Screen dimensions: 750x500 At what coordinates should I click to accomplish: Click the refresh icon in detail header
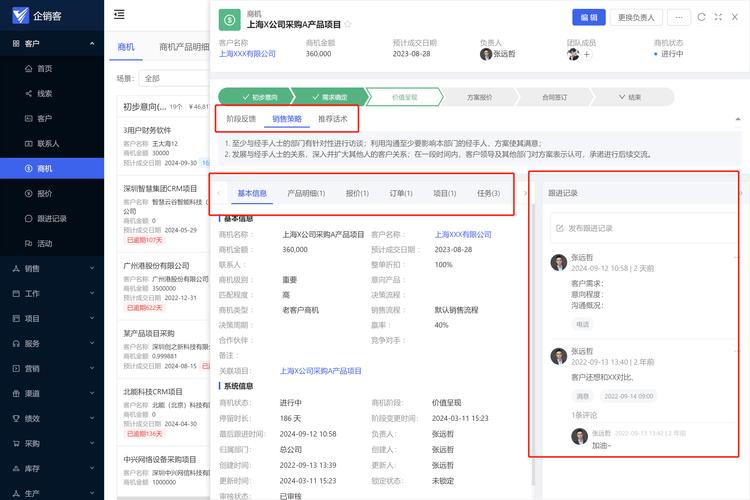702,17
